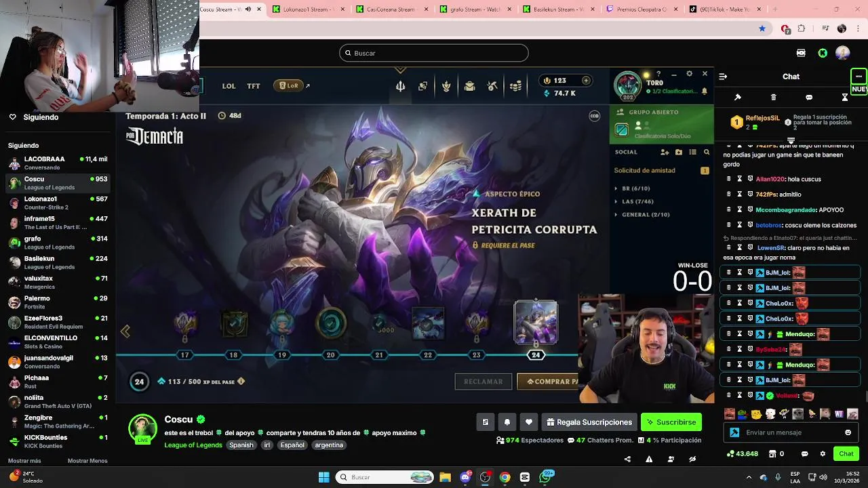Report stream with warning triangle icon
This screenshot has width=868, height=488.
(649, 459)
